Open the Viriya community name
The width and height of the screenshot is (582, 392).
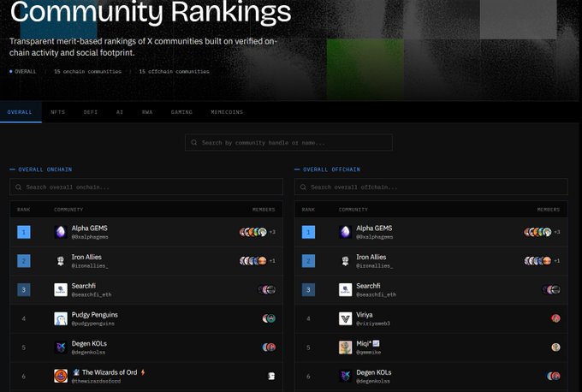click(365, 315)
